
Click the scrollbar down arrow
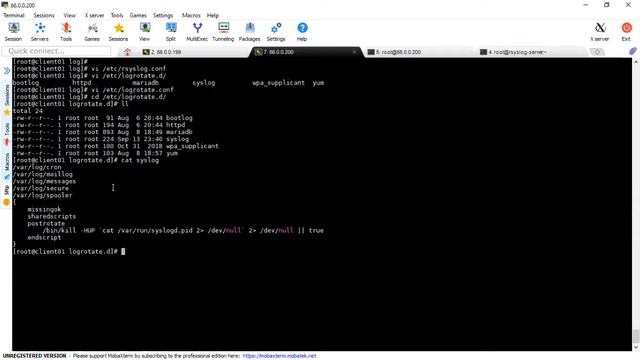point(636,347)
